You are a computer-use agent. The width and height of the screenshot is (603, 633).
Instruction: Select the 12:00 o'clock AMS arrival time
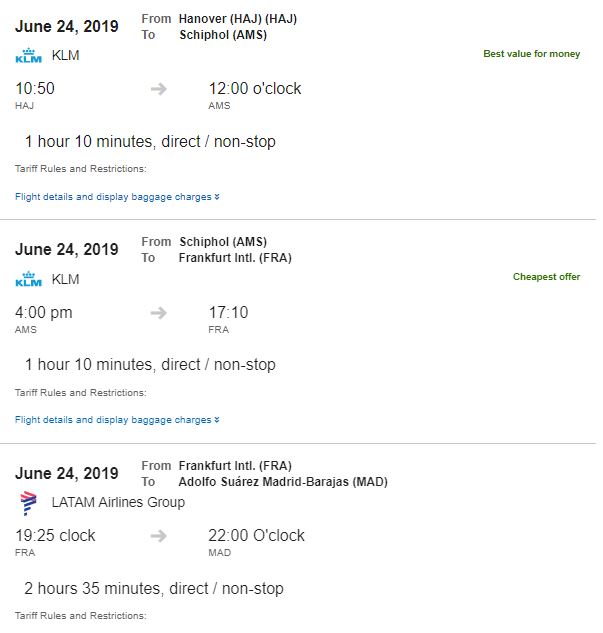[254, 89]
